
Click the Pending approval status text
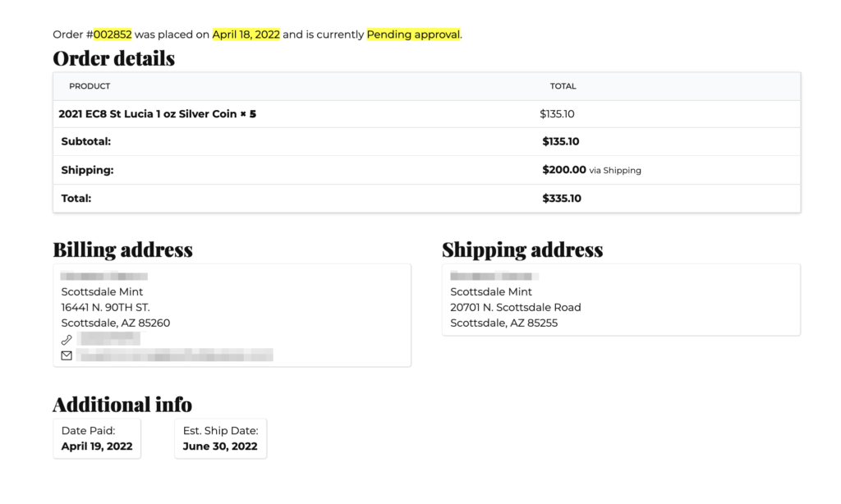tap(414, 34)
